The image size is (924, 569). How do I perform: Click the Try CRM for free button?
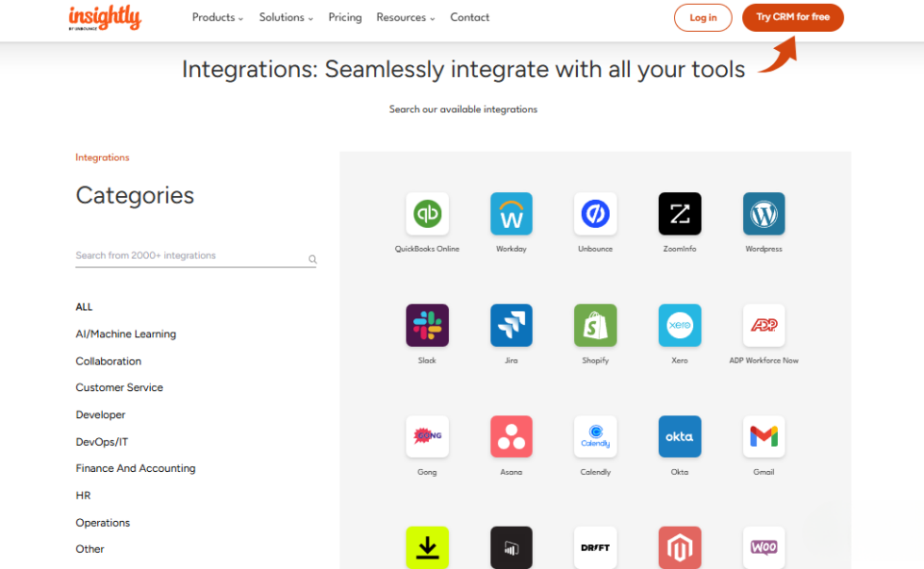point(792,17)
